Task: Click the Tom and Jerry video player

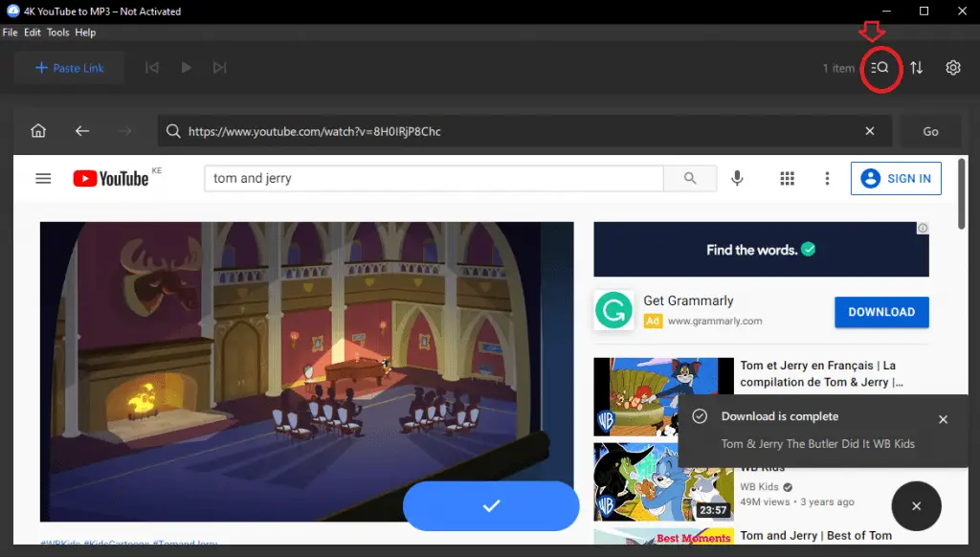Action: (x=306, y=371)
